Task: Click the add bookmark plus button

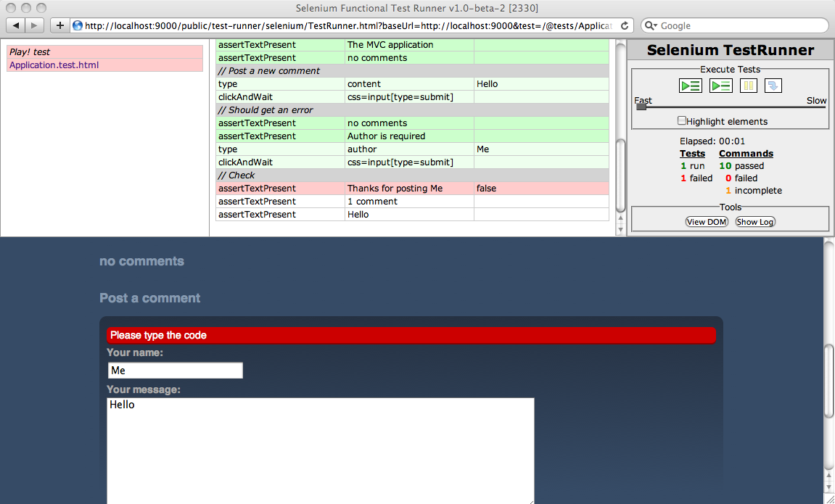Action: click(60, 25)
